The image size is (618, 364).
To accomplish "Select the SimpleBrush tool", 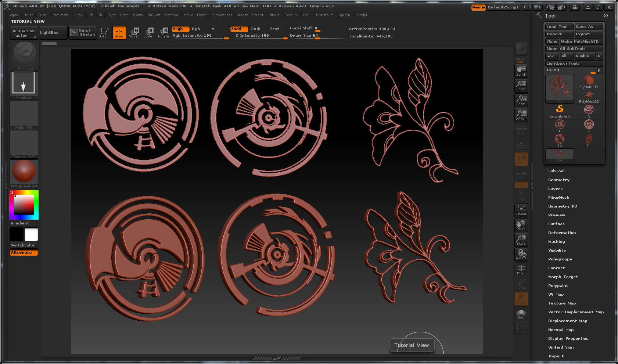I will coord(560,112).
